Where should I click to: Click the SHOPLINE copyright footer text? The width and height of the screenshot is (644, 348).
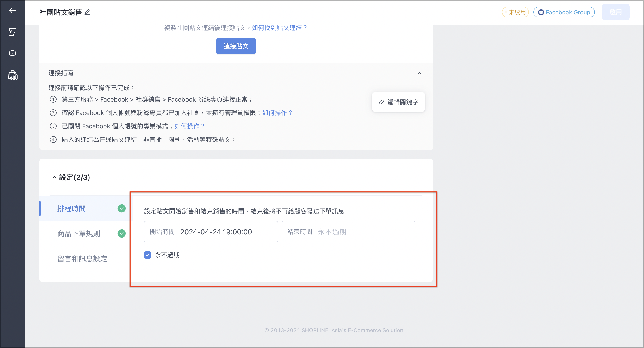pos(334,330)
